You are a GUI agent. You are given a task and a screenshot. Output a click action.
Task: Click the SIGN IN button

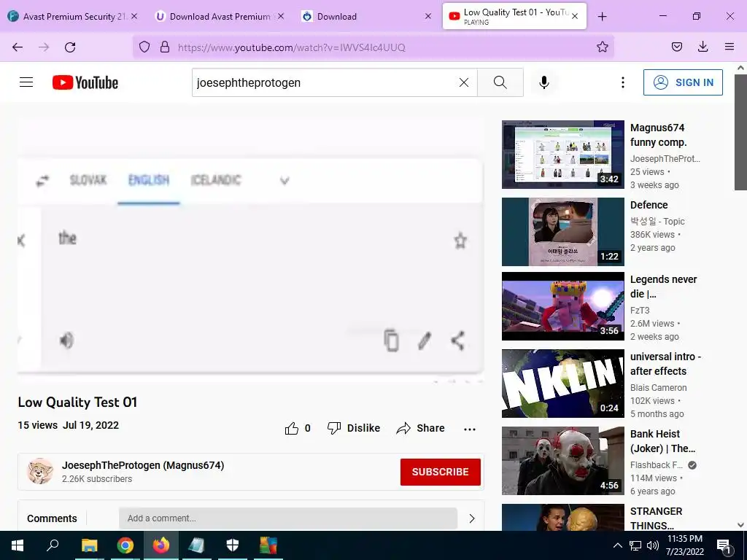(683, 82)
